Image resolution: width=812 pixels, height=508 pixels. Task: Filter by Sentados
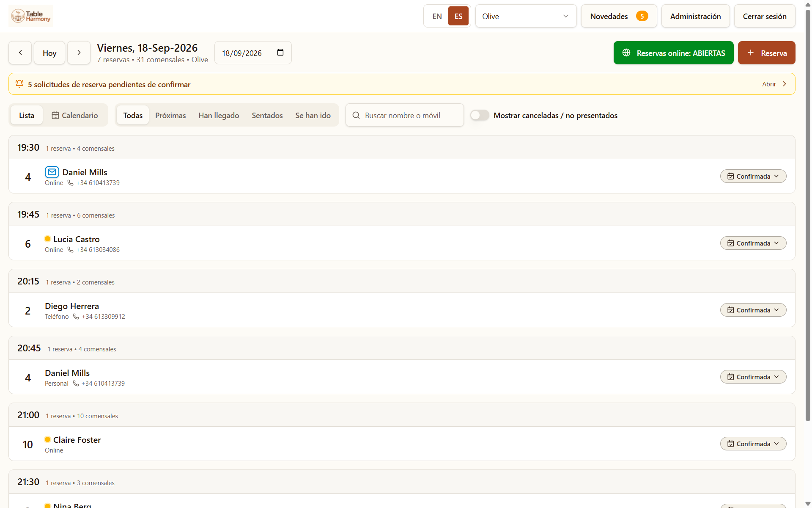[267, 115]
